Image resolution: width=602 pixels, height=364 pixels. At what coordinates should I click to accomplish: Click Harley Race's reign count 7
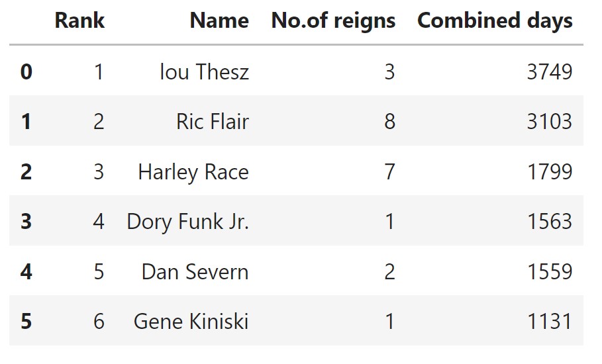pyautogui.click(x=389, y=172)
